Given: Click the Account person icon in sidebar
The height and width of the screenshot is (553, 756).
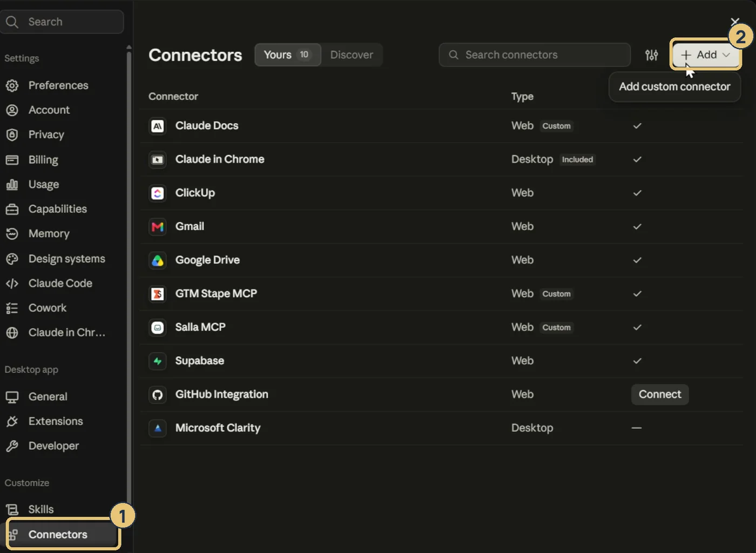Looking at the screenshot, I should click(x=12, y=110).
